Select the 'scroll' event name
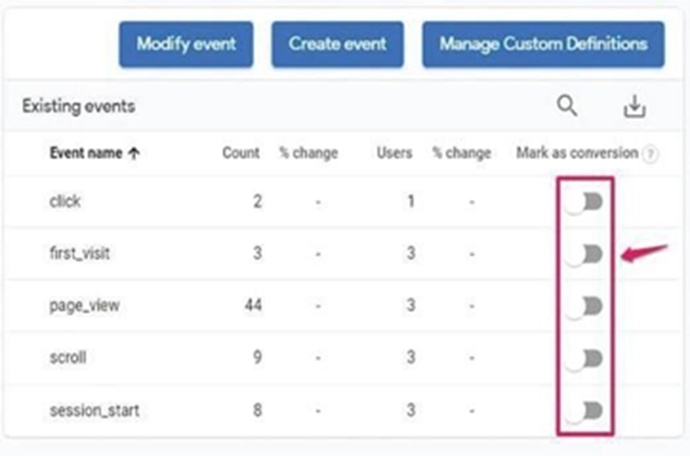 [68, 357]
